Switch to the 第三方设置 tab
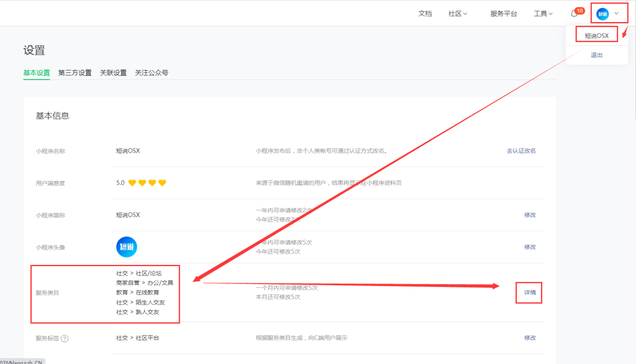The image size is (636, 364). click(75, 72)
